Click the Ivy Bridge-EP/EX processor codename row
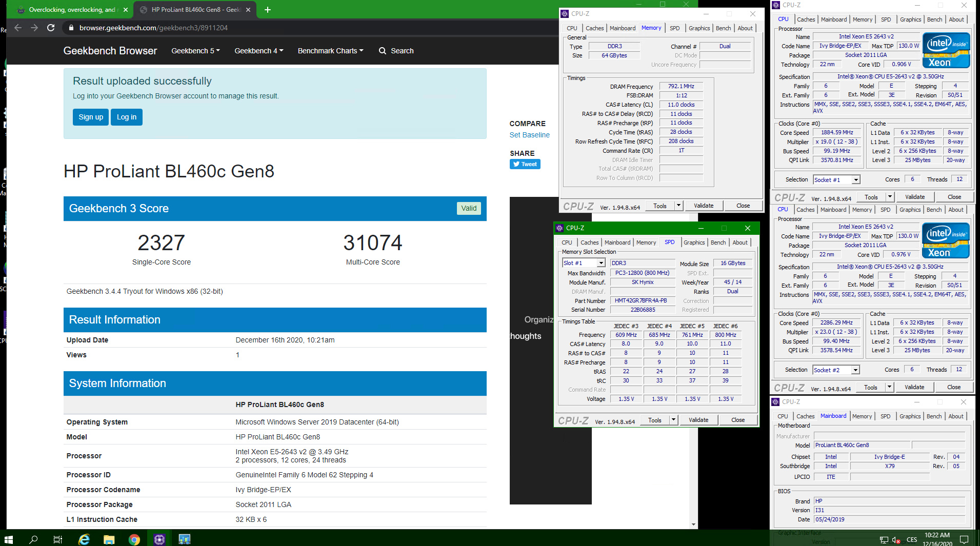This screenshot has height=546, width=980. (275, 490)
